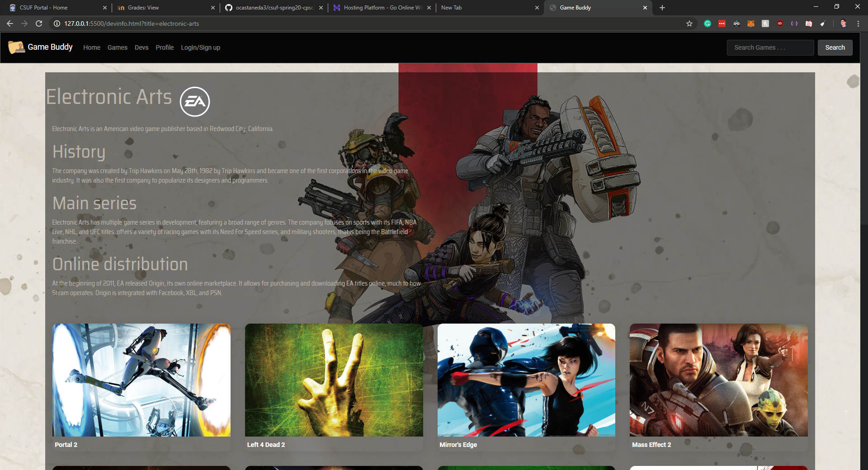
Task: Open the Grammarly extension
Action: tap(708, 23)
